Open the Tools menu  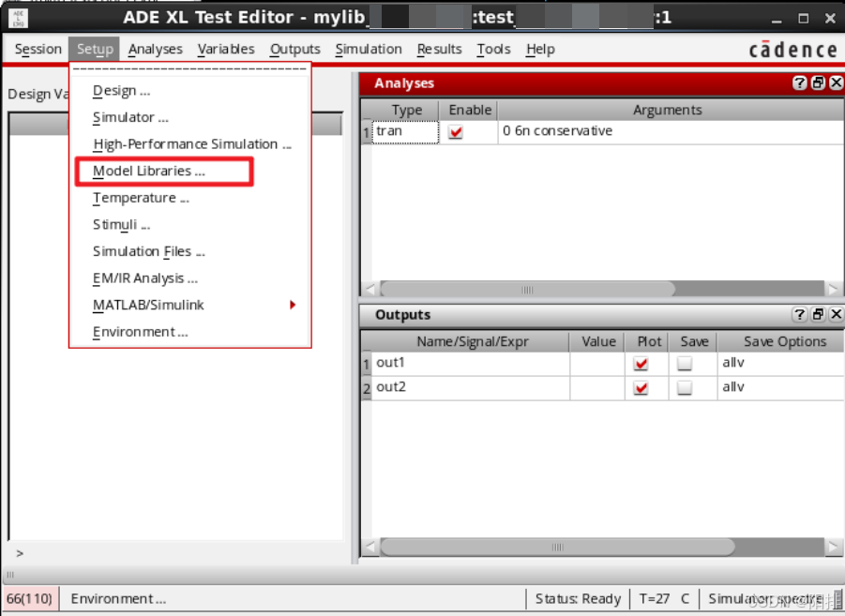click(x=493, y=49)
